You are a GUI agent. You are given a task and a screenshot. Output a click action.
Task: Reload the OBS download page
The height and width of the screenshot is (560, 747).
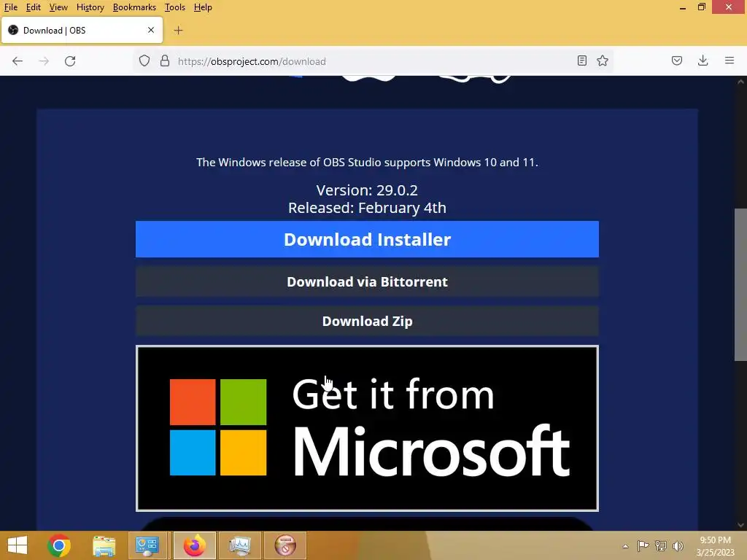tap(70, 61)
